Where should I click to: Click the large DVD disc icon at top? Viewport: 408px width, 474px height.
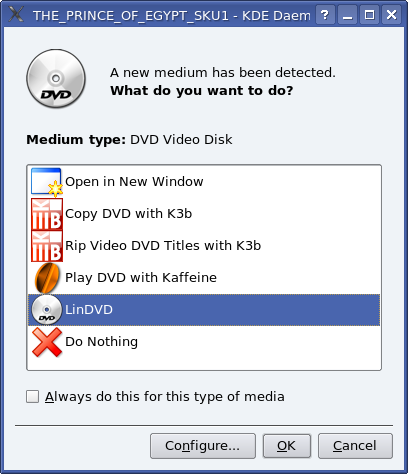point(56,79)
